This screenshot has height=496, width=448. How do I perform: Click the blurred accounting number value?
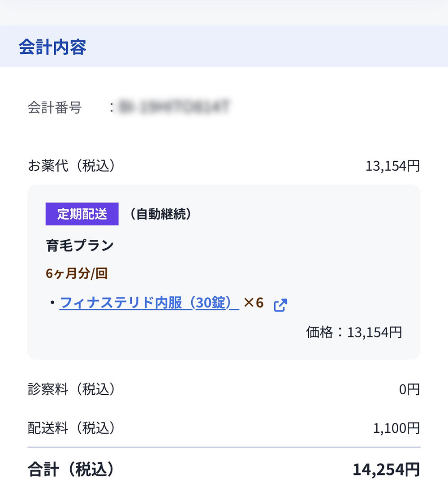pos(175,108)
